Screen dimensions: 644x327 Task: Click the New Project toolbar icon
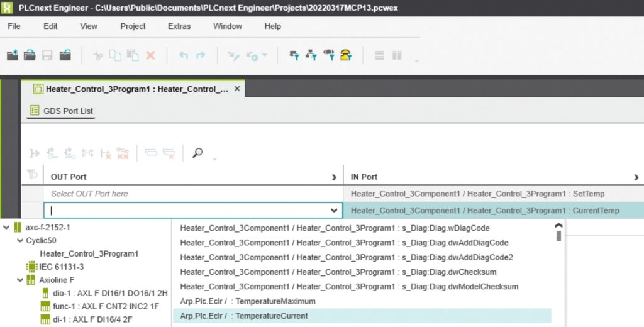pyautogui.click(x=13, y=55)
